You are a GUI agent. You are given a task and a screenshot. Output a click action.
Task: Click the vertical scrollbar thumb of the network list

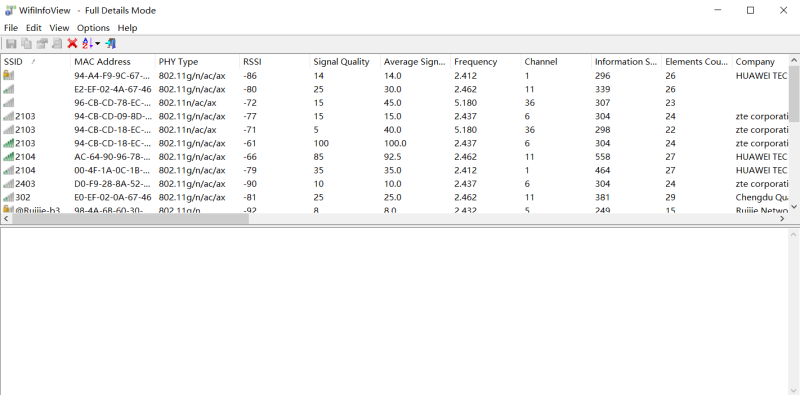click(793, 93)
